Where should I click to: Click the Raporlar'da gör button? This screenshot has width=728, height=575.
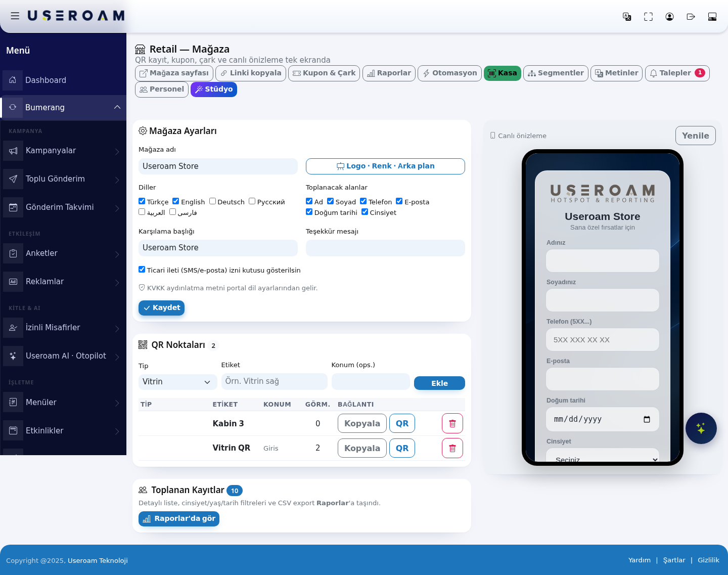(179, 519)
